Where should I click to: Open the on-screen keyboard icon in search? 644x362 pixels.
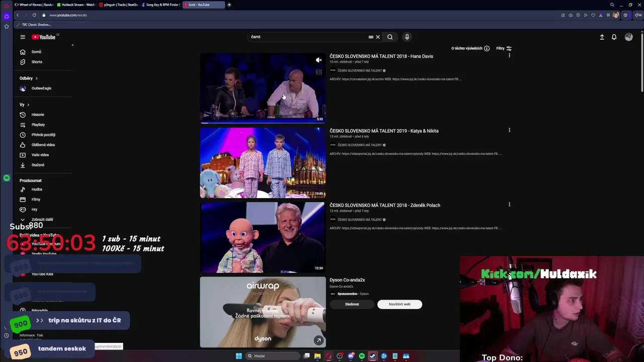click(x=371, y=37)
